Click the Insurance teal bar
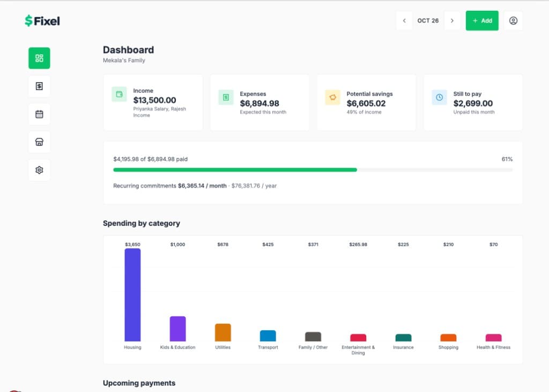The height and width of the screenshot is (392, 549). click(403, 338)
